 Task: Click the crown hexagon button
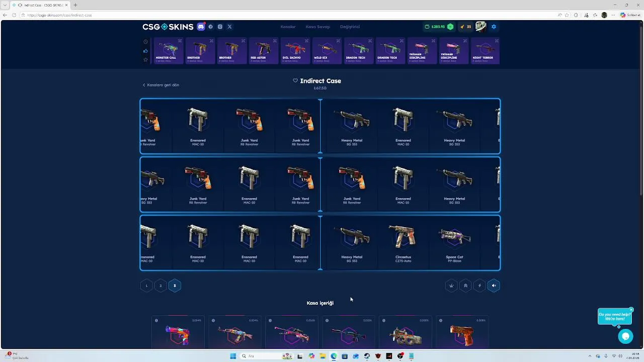[451, 286]
